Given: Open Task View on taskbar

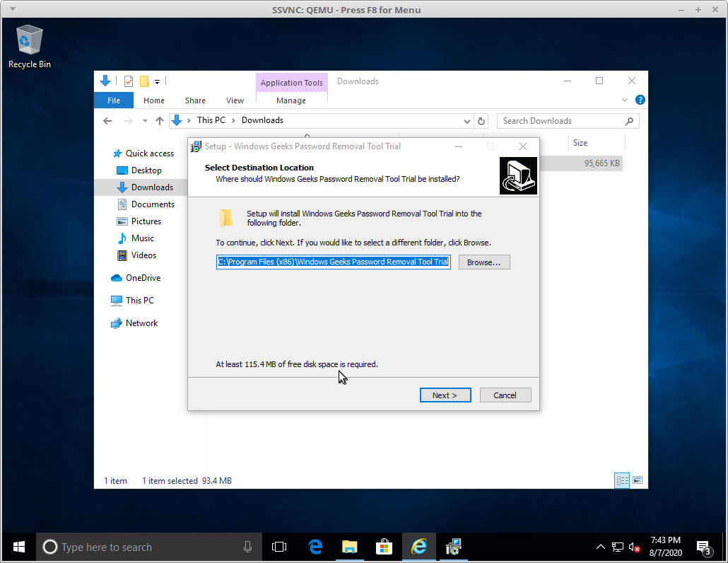Looking at the screenshot, I should click(279, 547).
